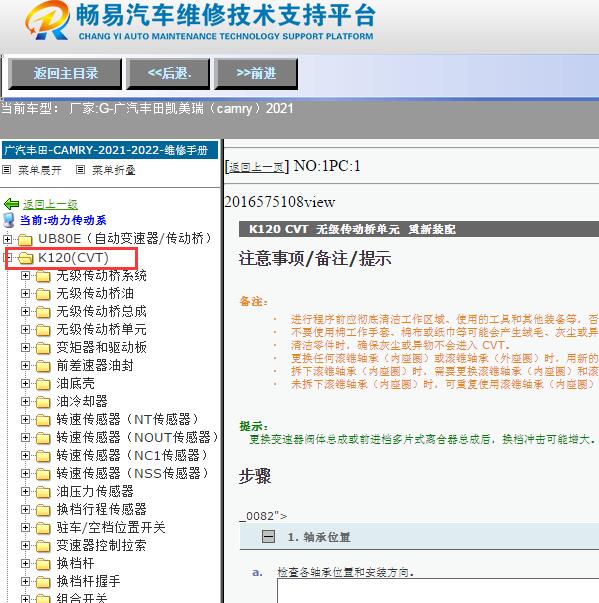Click the green back arrow icon
The height and width of the screenshot is (603, 599).
11,204
